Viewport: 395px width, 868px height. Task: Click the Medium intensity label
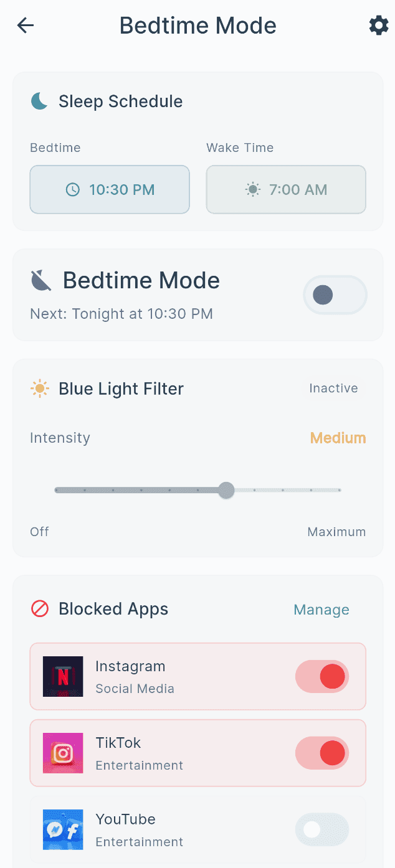[x=338, y=438]
